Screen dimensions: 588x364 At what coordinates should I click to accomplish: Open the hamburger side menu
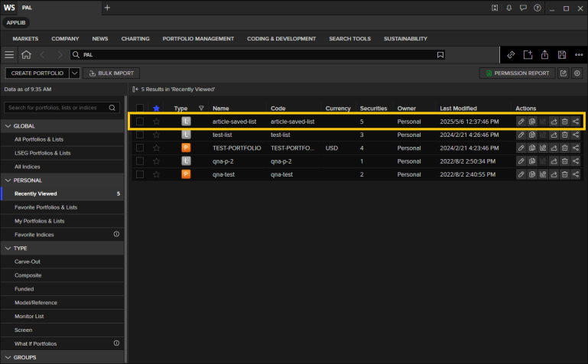tap(9, 55)
